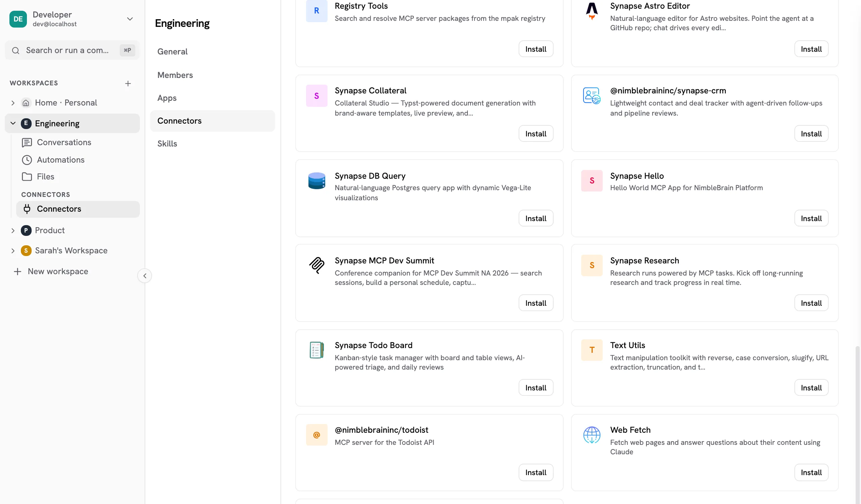Viewport: 861px width, 504px height.
Task: Install Synapse Research
Action: coord(811,303)
